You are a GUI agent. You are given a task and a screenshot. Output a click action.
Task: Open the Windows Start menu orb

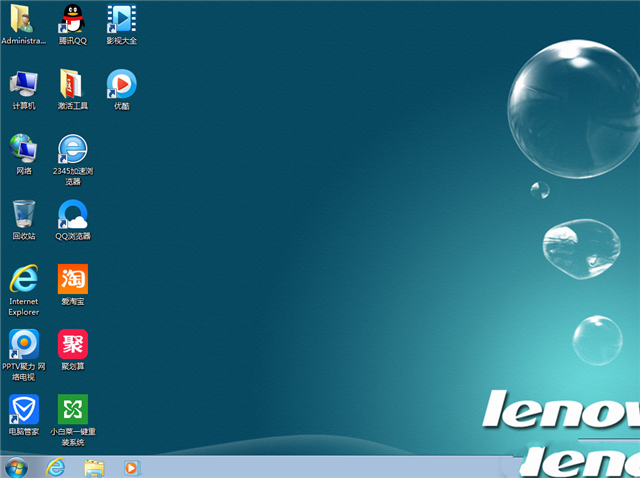click(16, 467)
